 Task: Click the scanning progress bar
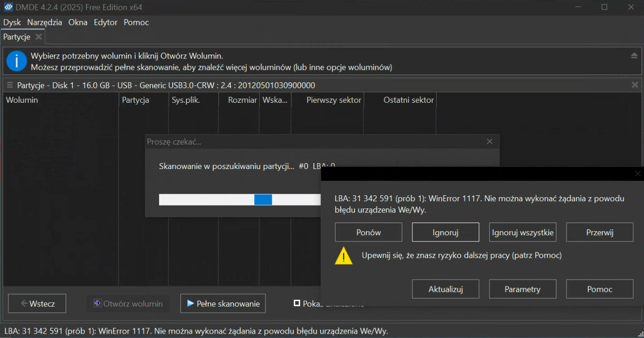(x=240, y=200)
